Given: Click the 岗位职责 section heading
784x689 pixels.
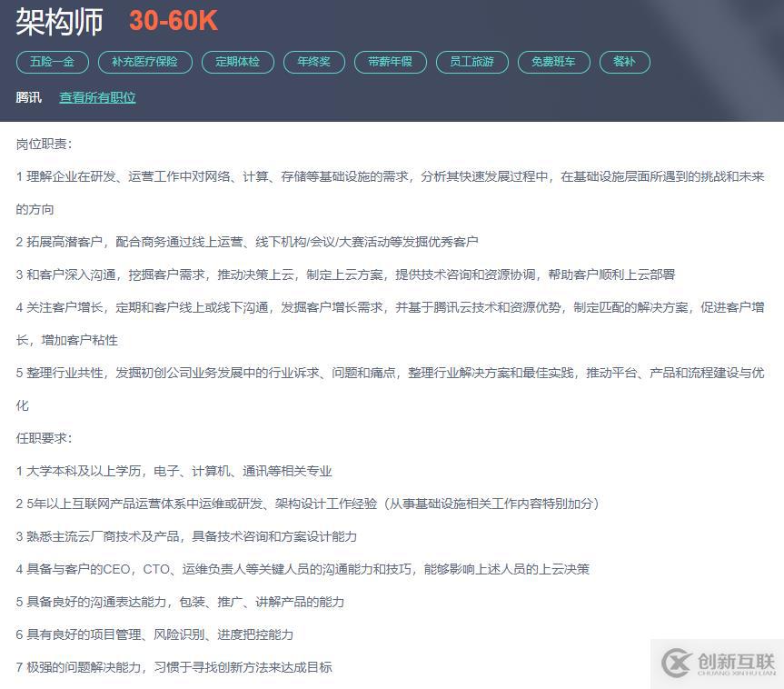Looking at the screenshot, I should pyautogui.click(x=44, y=144).
